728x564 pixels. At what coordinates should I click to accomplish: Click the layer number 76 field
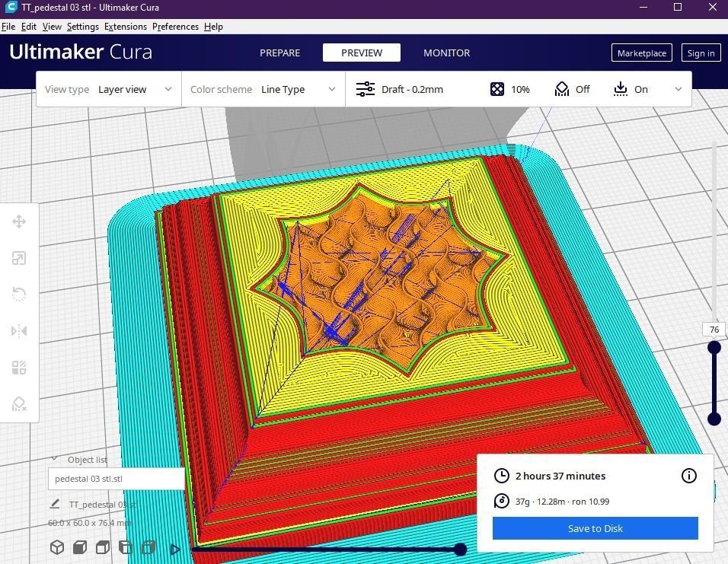(x=714, y=330)
